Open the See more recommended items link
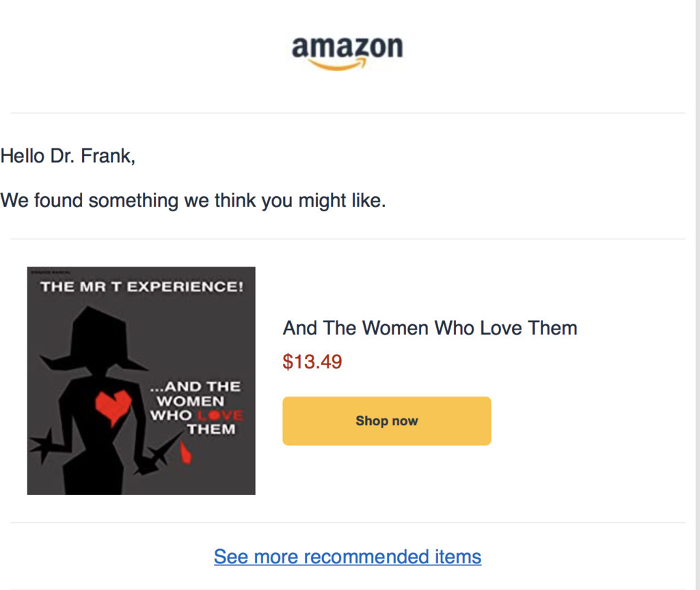The image size is (700, 590). [347, 557]
